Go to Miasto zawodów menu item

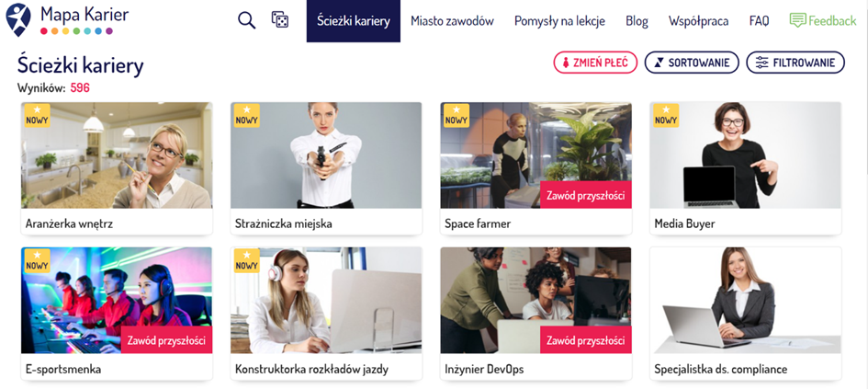coord(452,21)
